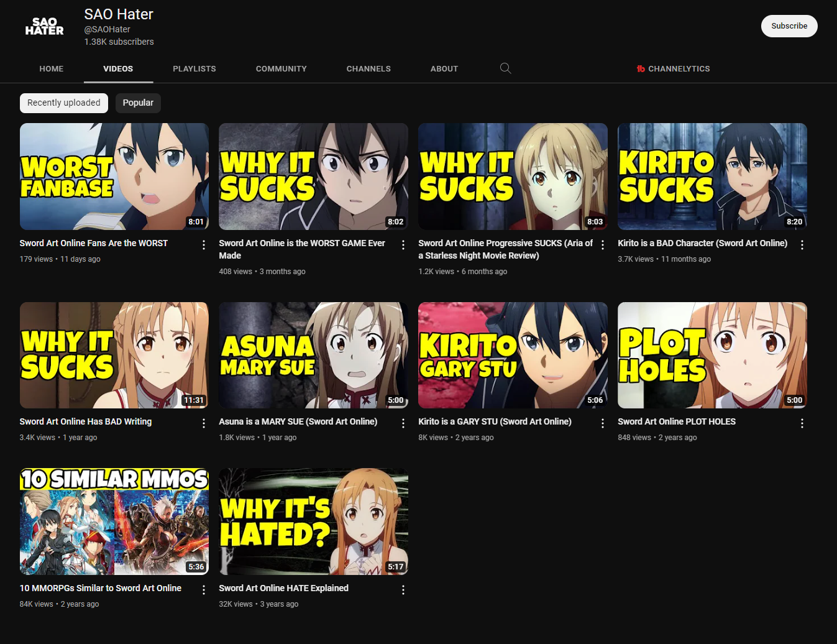Open options menu for Sword Art Online Has BAD Writing
This screenshot has height=644, width=837.
pyautogui.click(x=204, y=423)
